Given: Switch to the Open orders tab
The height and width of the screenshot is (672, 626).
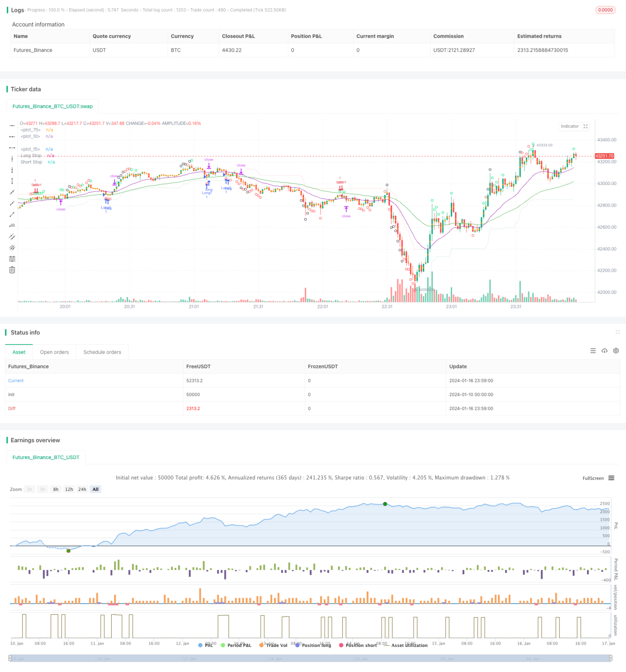Looking at the screenshot, I should pos(54,352).
